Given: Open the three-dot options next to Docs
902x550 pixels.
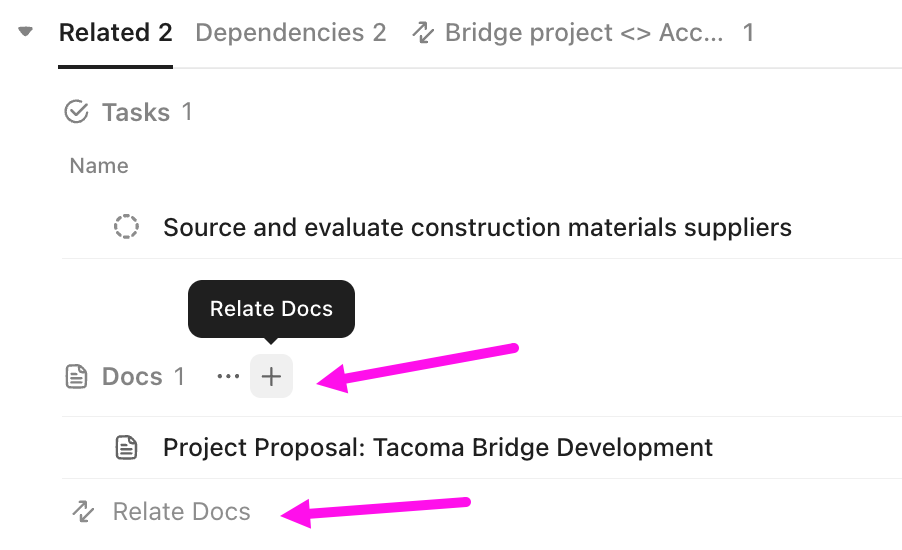Looking at the screenshot, I should click(x=228, y=377).
